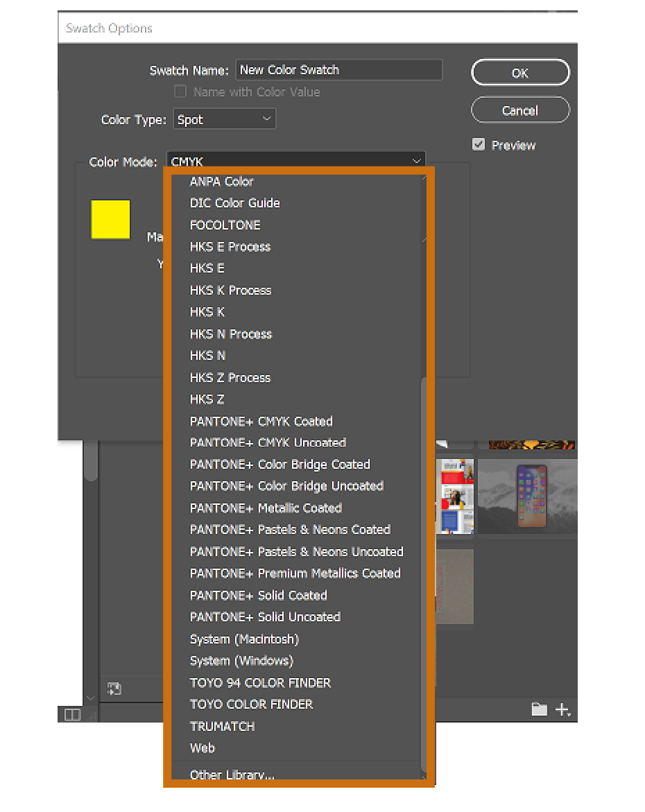Viewport: 645px width, 812px height.
Task: Disable the Preview checkbox
Action: (x=479, y=145)
